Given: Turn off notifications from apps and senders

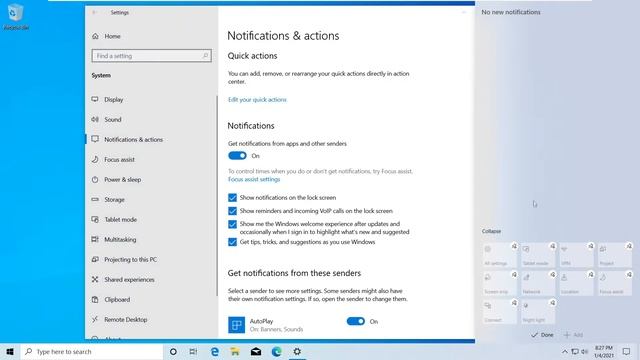Looking at the screenshot, I should (x=237, y=156).
